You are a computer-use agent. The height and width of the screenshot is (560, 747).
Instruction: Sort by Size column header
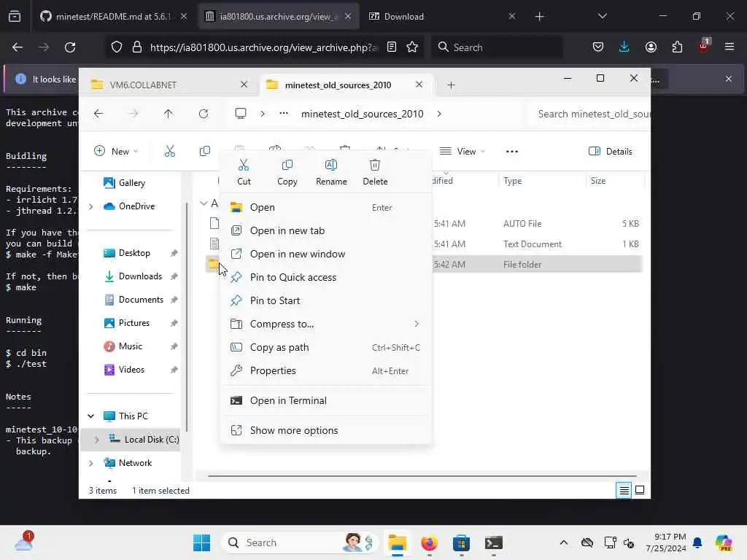[614, 181]
